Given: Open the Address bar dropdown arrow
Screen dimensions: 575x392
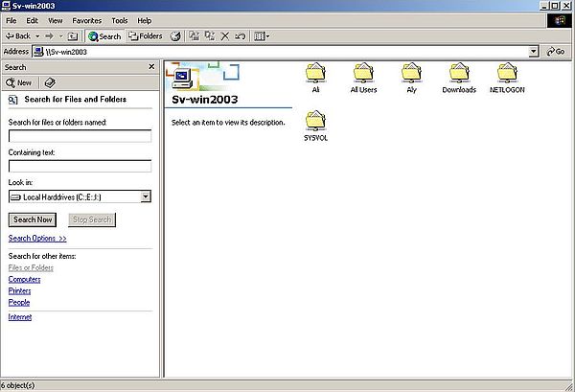Looking at the screenshot, I should pyautogui.click(x=539, y=52).
